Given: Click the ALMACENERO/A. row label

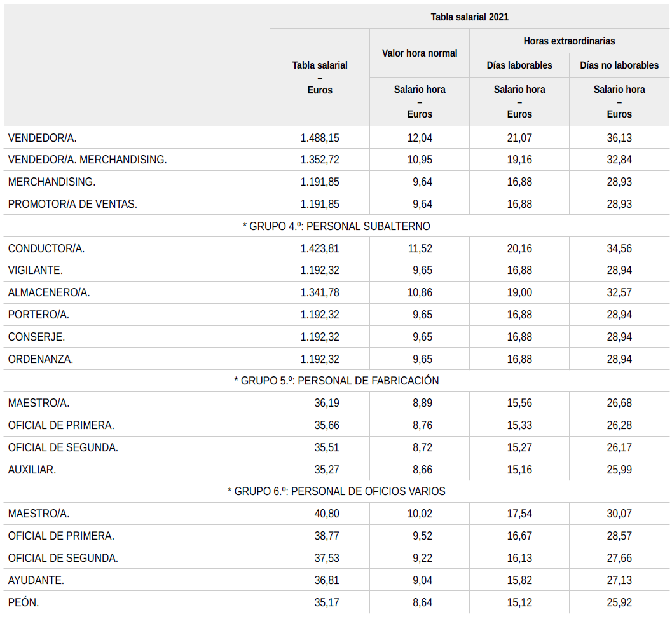Looking at the screenshot, I should (49, 292).
